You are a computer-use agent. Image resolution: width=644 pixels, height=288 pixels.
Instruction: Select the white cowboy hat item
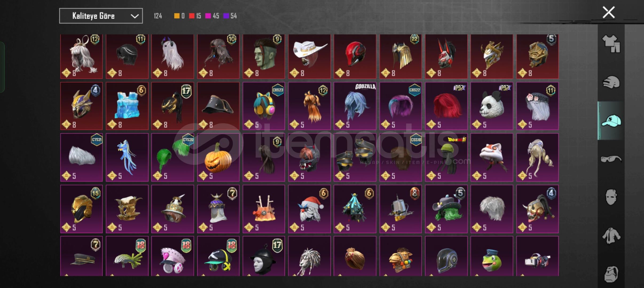[309, 56]
